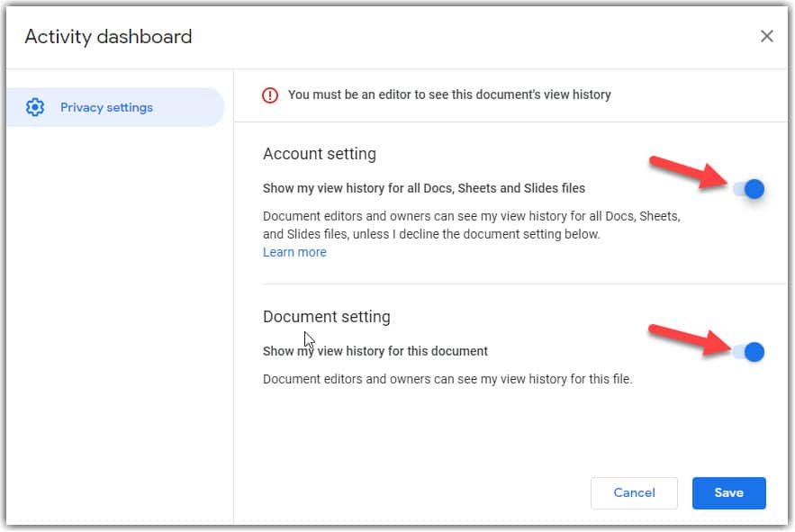Screen dimensions: 795x532
Task: Save the privacy settings
Action: point(728,492)
